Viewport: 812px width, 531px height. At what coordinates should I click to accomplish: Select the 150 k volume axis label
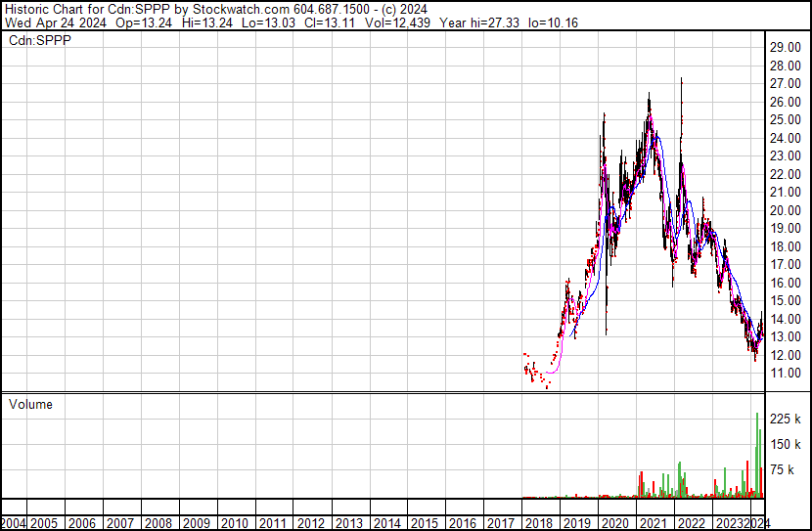(x=785, y=444)
